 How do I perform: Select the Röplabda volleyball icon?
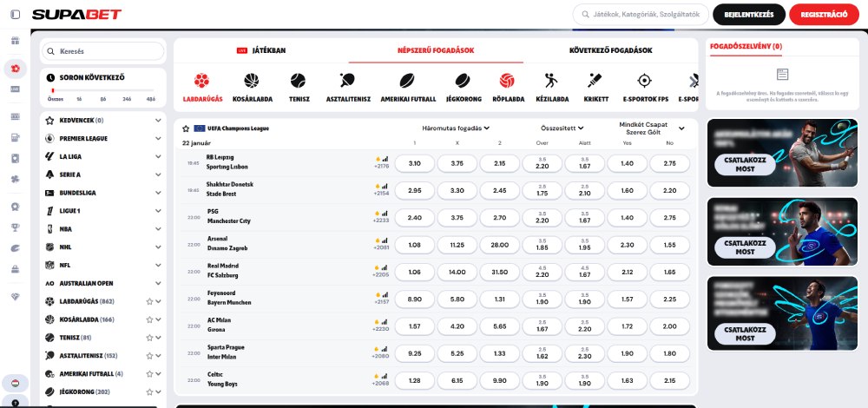click(507, 82)
